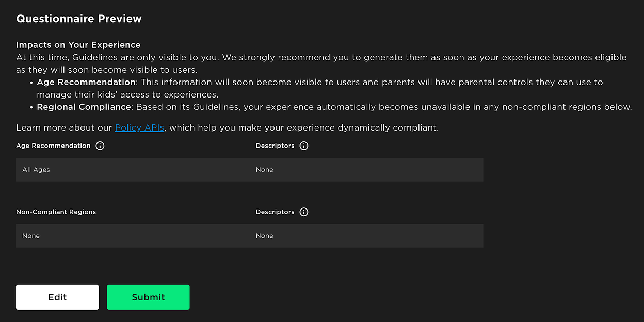Click the None cell under top Descriptors

(x=264, y=169)
